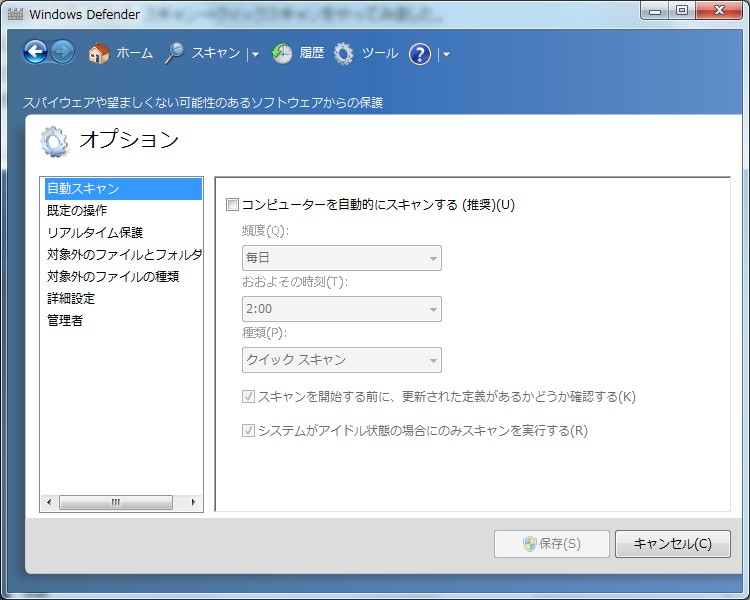
Task: Click the Windows Defender title bar icon
Action: click(x=13, y=15)
